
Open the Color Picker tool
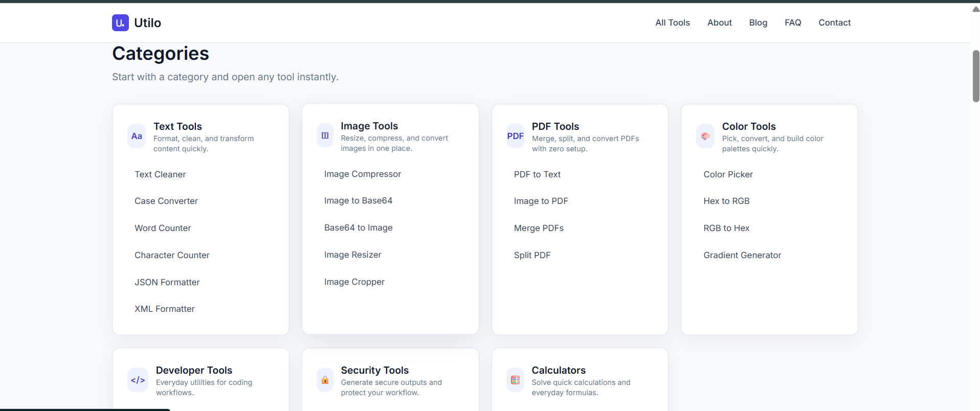point(728,174)
